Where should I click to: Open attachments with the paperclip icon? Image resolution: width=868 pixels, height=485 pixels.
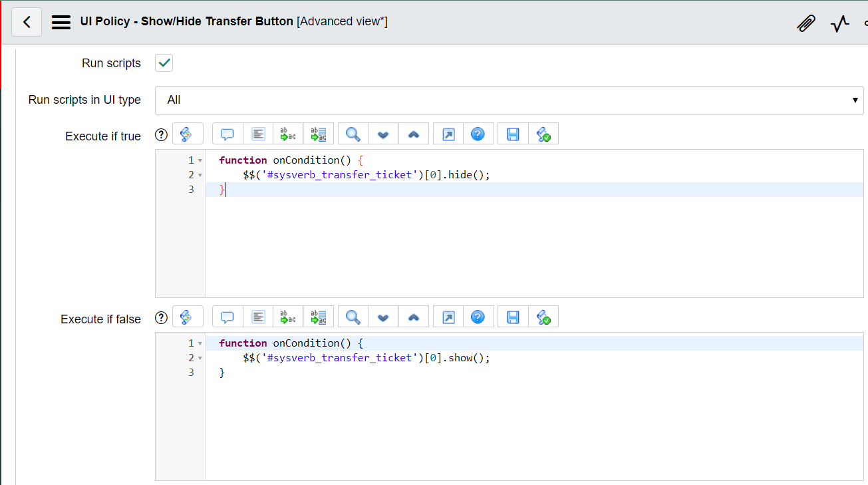(x=806, y=24)
